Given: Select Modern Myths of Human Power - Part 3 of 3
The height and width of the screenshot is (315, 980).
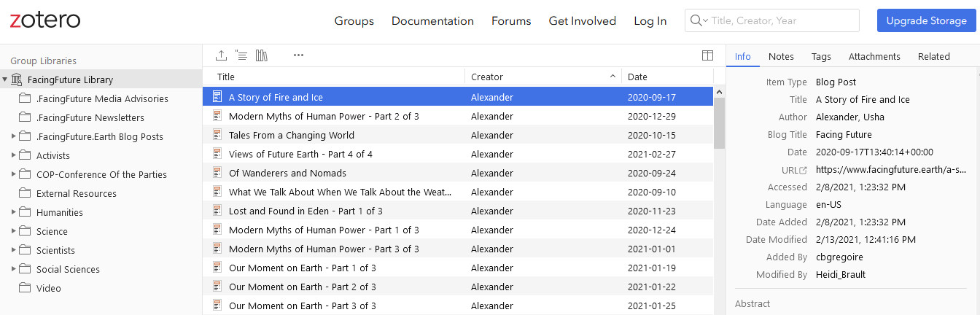Looking at the screenshot, I should point(458,249).
